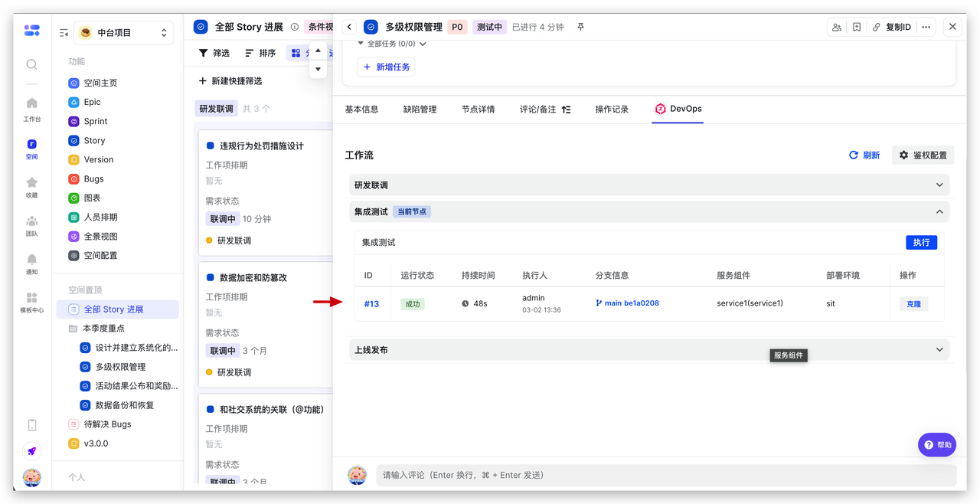
Task: Expand the 上线发布 workflow section
Action: coord(939,350)
